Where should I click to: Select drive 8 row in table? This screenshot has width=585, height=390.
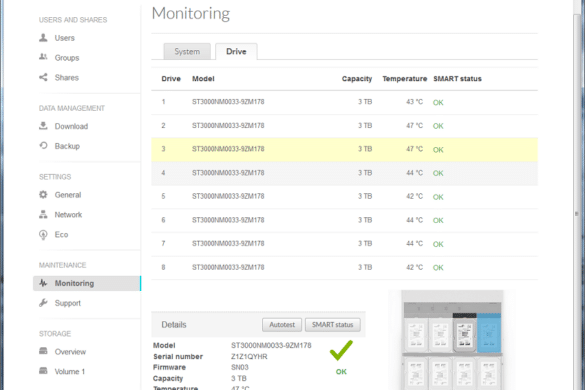[344, 268]
